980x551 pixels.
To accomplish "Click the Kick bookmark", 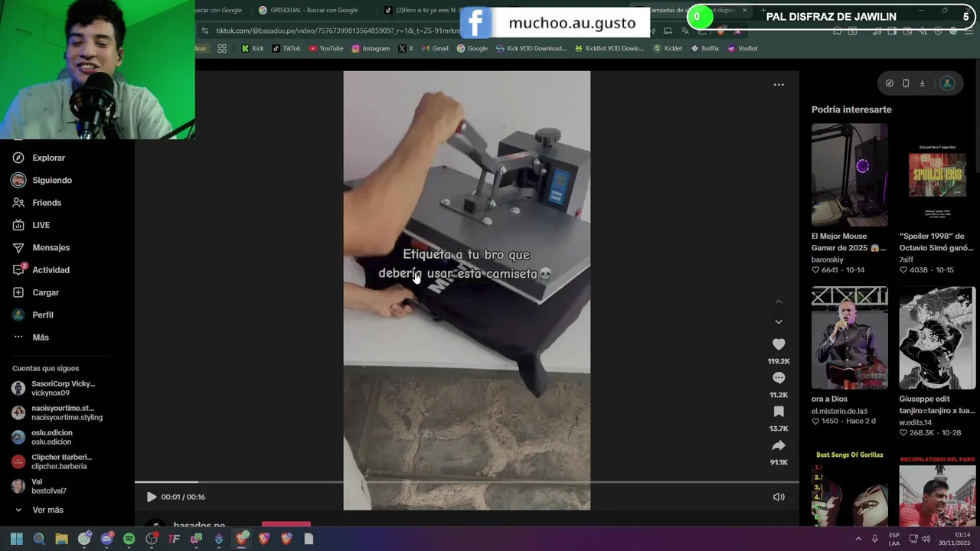I will [252, 48].
